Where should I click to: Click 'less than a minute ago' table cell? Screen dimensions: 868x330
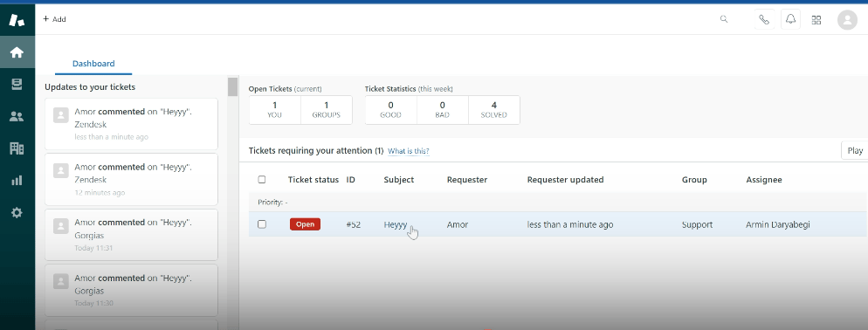pyautogui.click(x=570, y=224)
